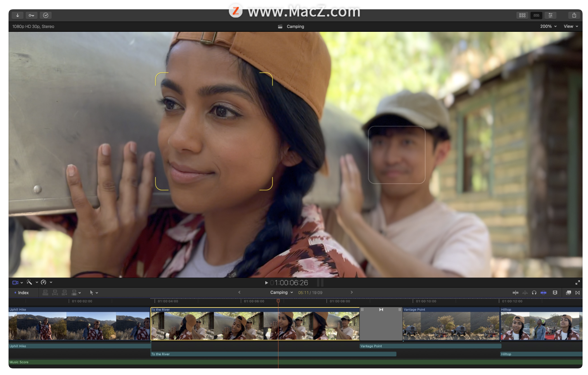The height and width of the screenshot is (375, 588).
Task: Expand the retime options dropdown arrow
Action: [51, 283]
